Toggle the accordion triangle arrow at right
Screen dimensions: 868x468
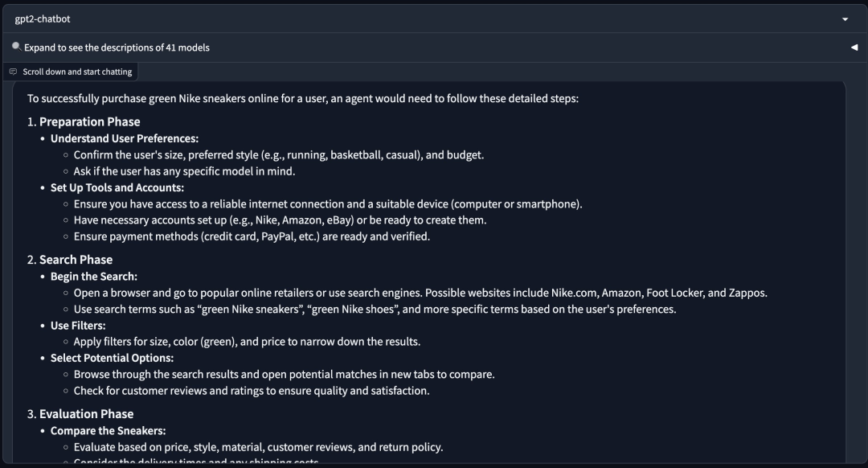pos(854,47)
